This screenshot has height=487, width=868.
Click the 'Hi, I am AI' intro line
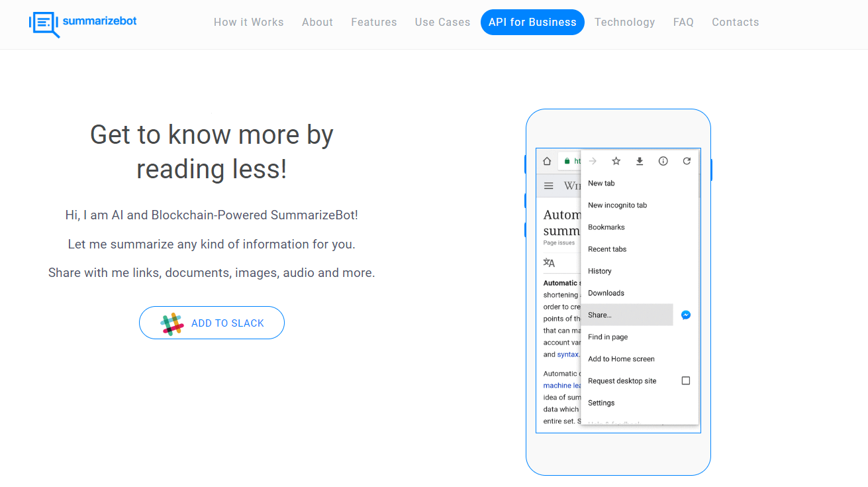(212, 215)
